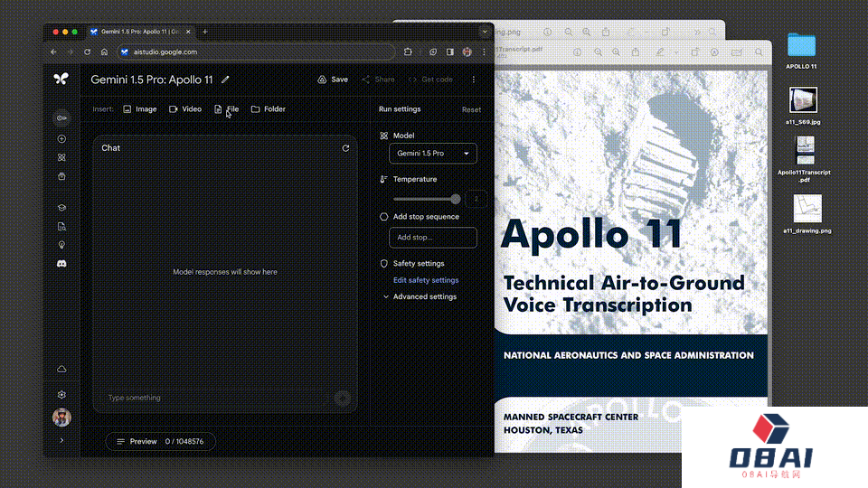Click the user profile avatar
Image resolution: width=868 pixels, height=488 pixels.
(x=61, y=418)
